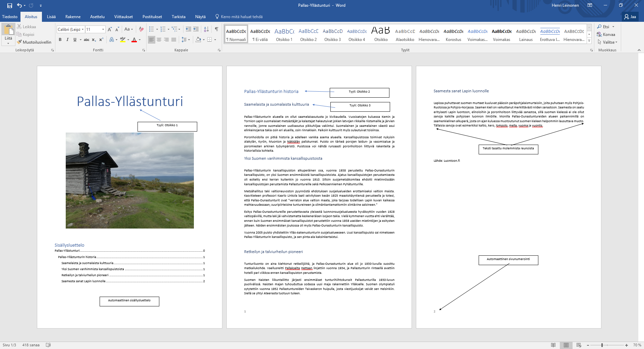The image size is (644, 349).
Task: Open the font name dropdown
Action: point(83,29)
